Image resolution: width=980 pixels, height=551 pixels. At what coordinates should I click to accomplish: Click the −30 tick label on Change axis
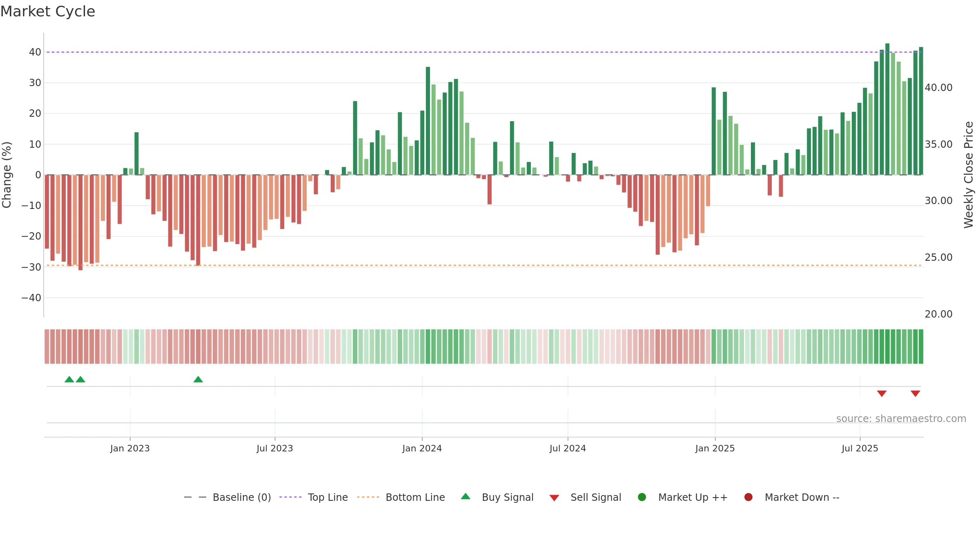(x=31, y=267)
